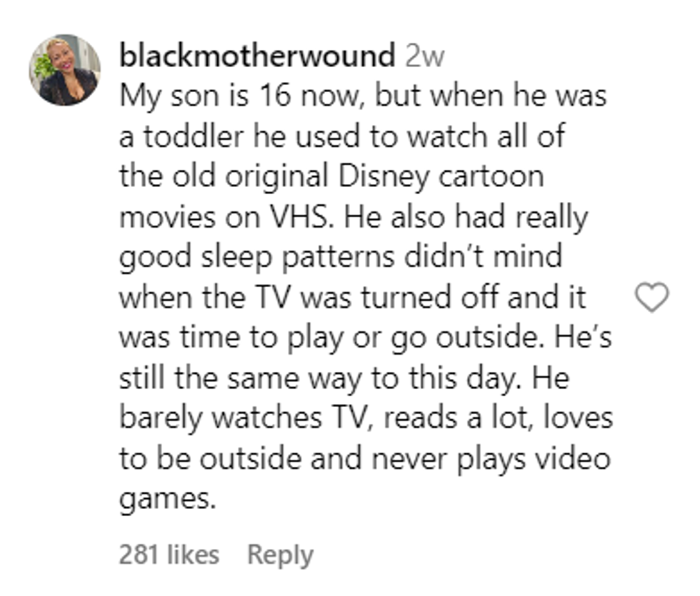Screen dimensions: 700x596
Task: View the 281 likes list
Action: [x=169, y=555]
